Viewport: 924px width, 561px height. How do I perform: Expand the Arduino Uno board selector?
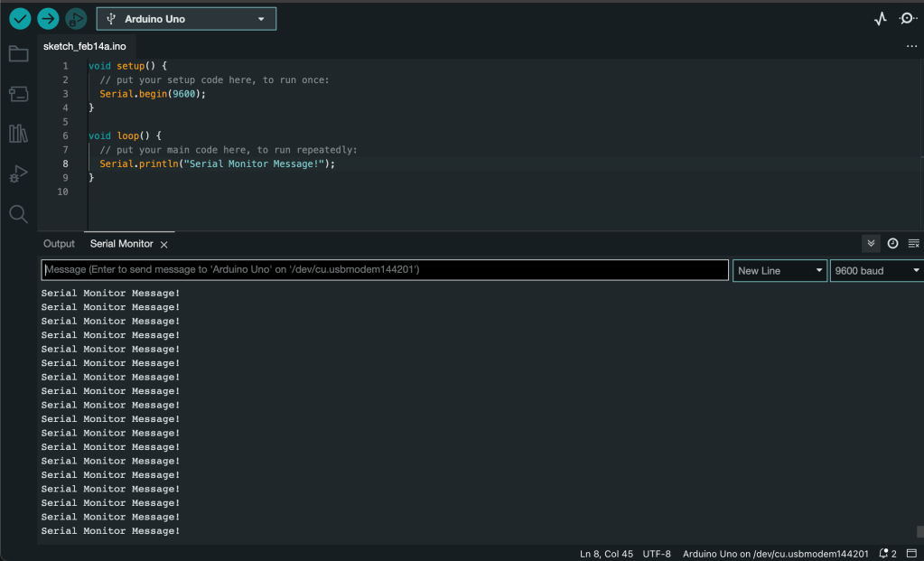(186, 19)
